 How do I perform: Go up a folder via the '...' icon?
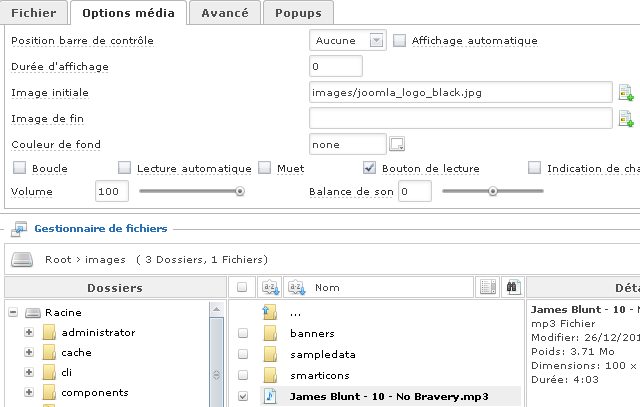pyautogui.click(x=269, y=313)
